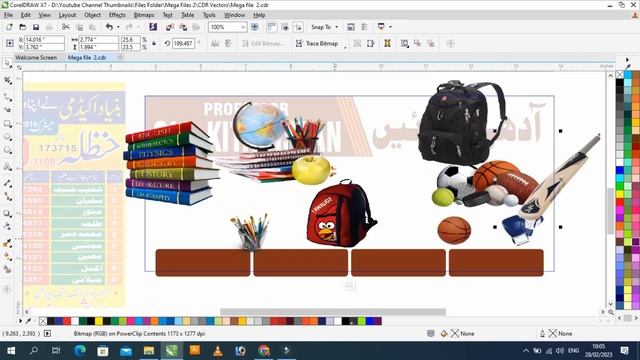
Task: Toggle Show Grid button
Action: point(285,27)
